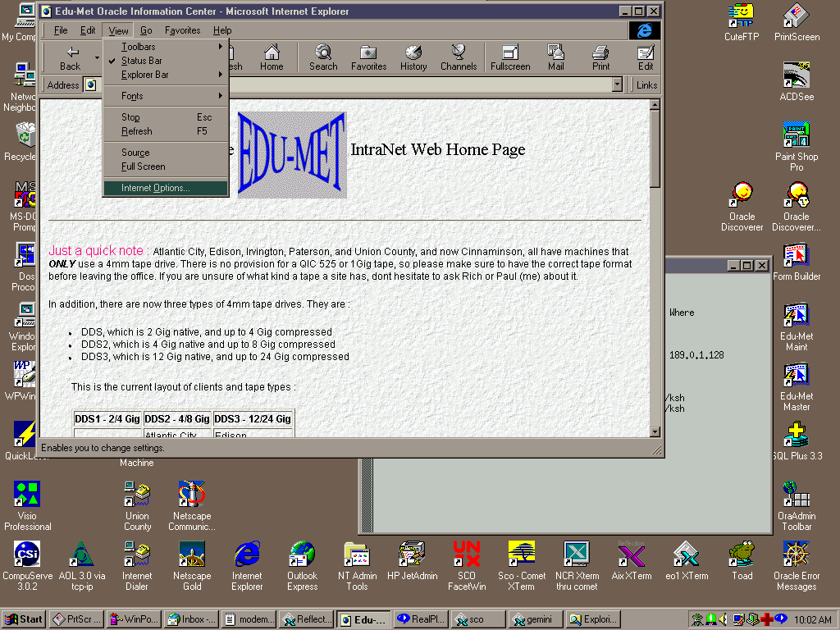
Task: Select Stop in the View menu
Action: (x=166, y=117)
